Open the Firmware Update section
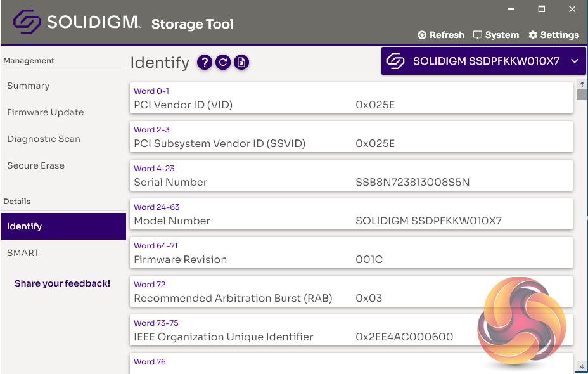The height and width of the screenshot is (374, 588). pos(45,112)
